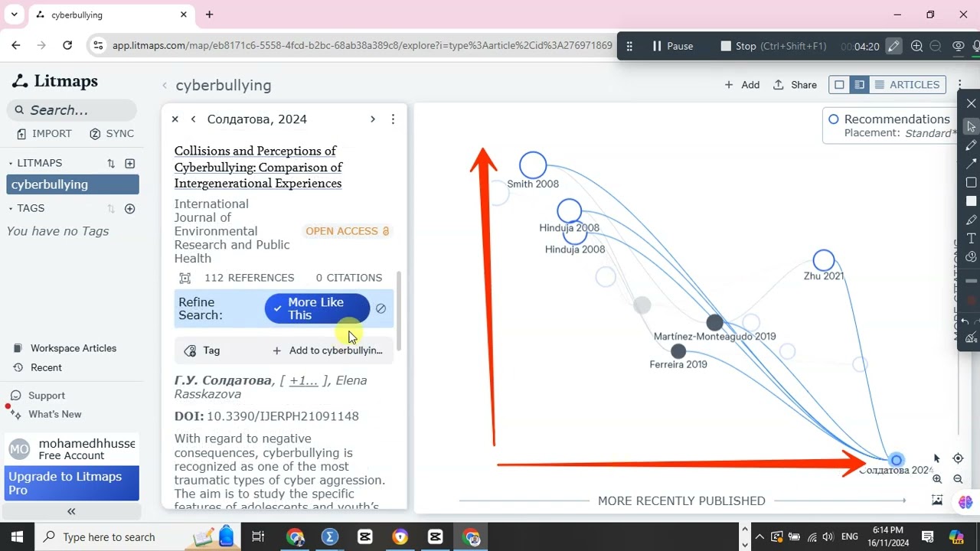This screenshot has width=980, height=551.
Task: Choose the text annotation tool
Action: (x=971, y=238)
